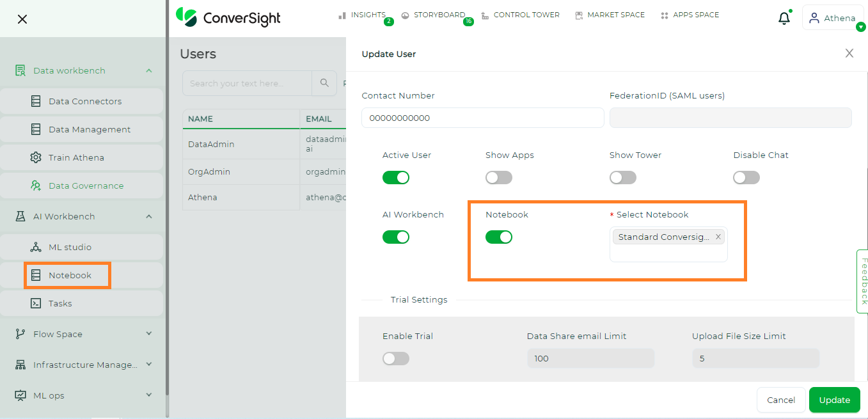Collapse the AI Workbench section
Viewport: 868px width, 419px height.
click(x=150, y=216)
